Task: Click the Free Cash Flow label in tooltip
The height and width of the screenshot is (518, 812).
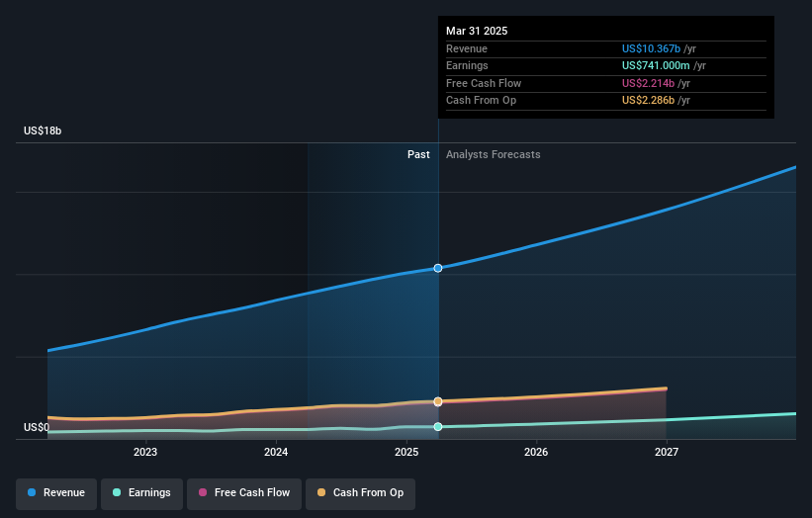Action: click(x=484, y=83)
